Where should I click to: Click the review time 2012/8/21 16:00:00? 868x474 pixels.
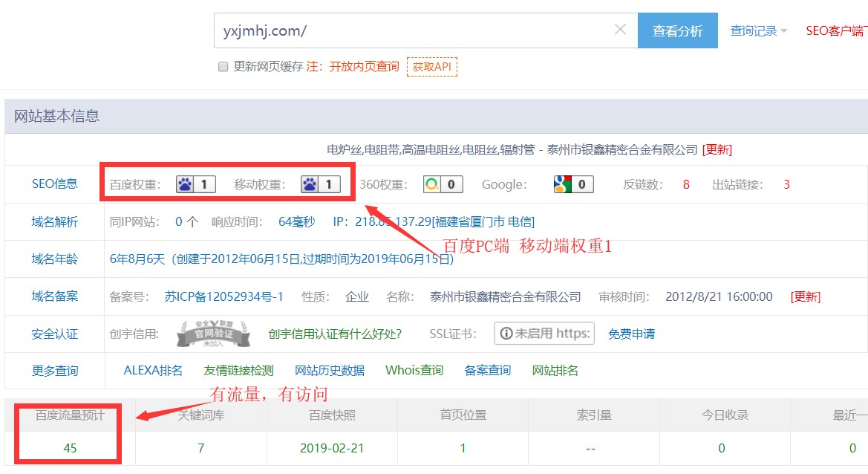pyautogui.click(x=719, y=296)
